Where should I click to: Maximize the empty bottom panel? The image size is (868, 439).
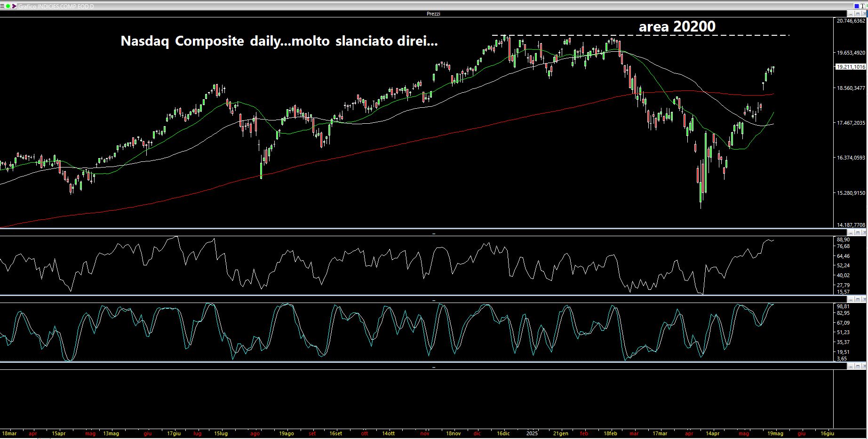(x=858, y=366)
